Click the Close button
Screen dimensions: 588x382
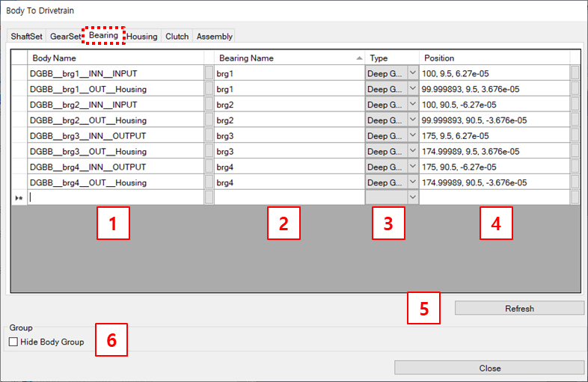(x=489, y=368)
